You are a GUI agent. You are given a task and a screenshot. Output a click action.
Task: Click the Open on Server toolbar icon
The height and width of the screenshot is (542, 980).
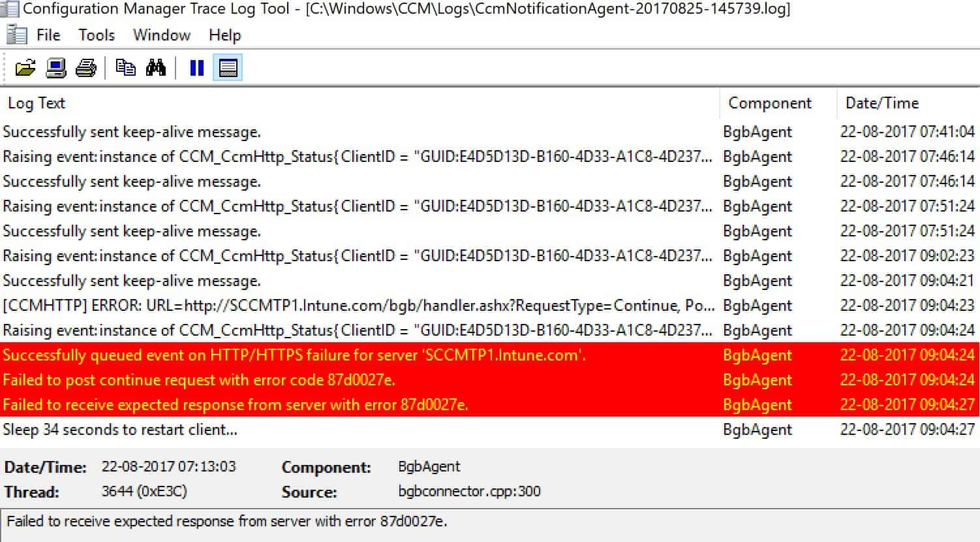point(56,67)
